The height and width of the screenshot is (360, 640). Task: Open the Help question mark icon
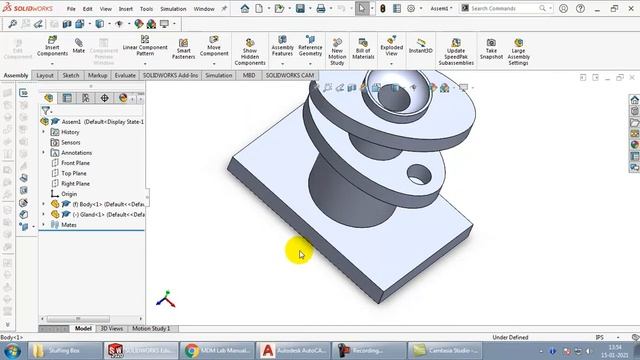[580, 8]
